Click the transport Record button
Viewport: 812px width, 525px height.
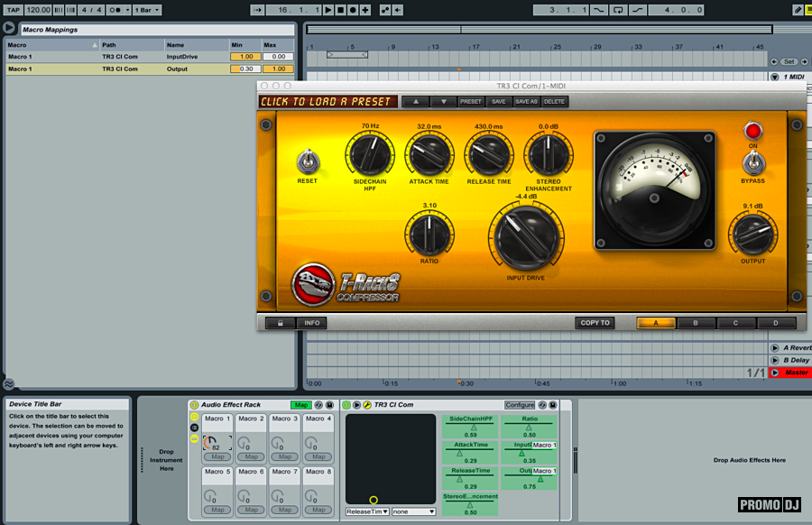[x=353, y=10]
